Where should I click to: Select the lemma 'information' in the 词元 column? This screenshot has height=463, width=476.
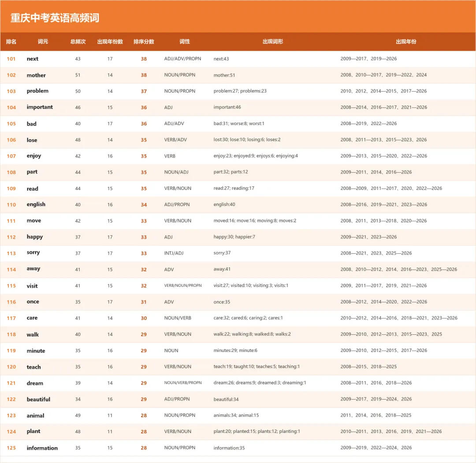tap(42, 448)
